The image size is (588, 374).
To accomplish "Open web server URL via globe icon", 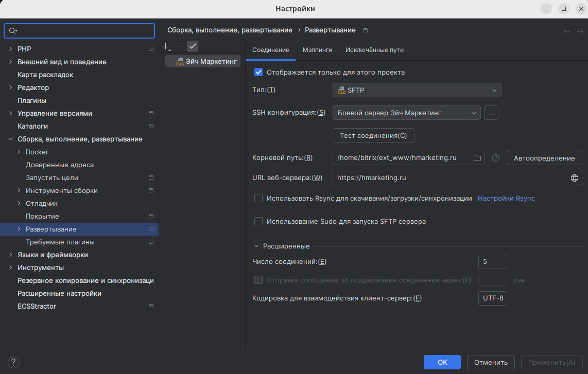I will point(575,178).
